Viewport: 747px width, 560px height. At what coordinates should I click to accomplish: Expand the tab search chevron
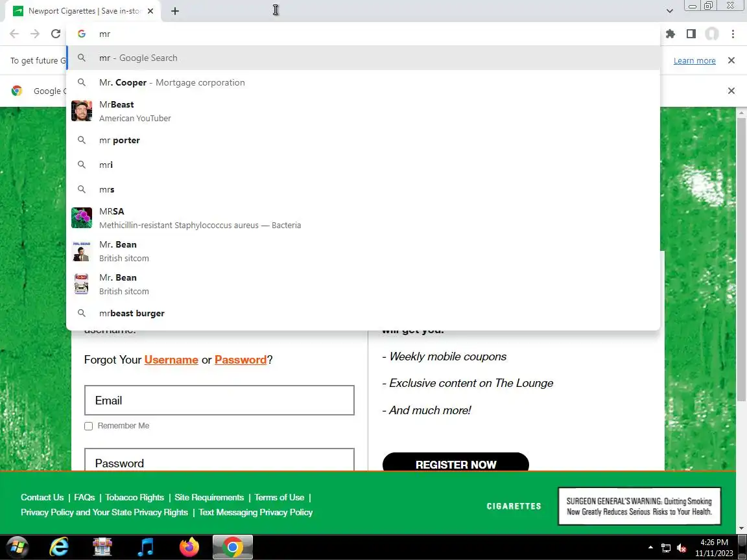click(669, 11)
